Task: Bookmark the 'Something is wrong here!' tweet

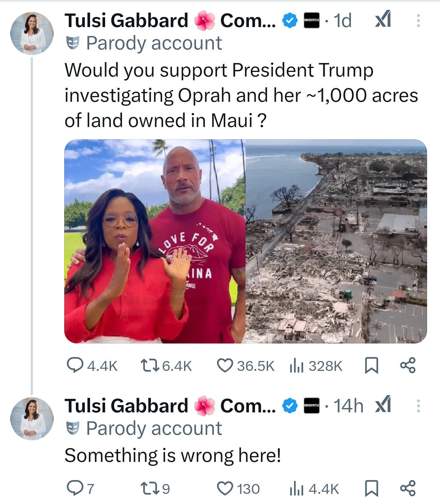Action: (x=371, y=488)
